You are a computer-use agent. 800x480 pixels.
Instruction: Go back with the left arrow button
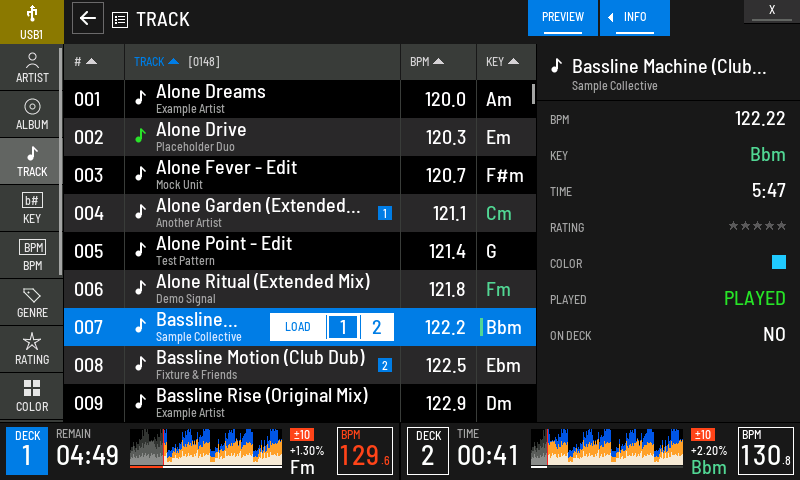click(x=88, y=18)
